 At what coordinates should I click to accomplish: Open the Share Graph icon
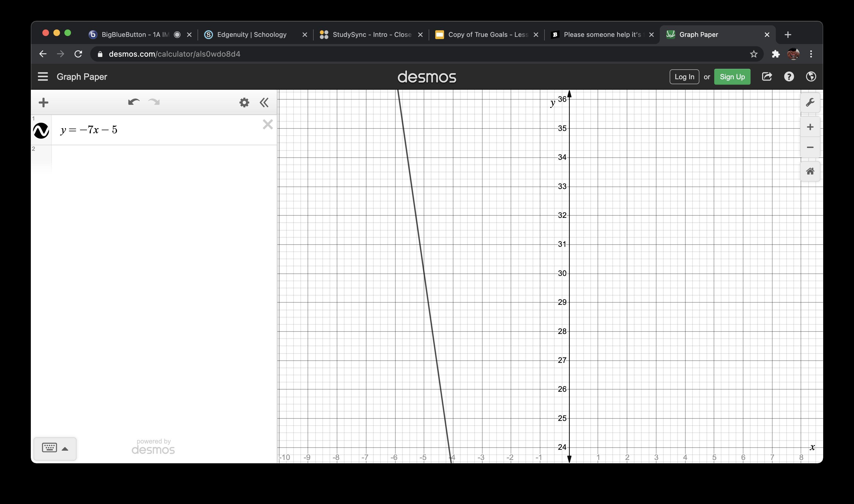(x=767, y=77)
